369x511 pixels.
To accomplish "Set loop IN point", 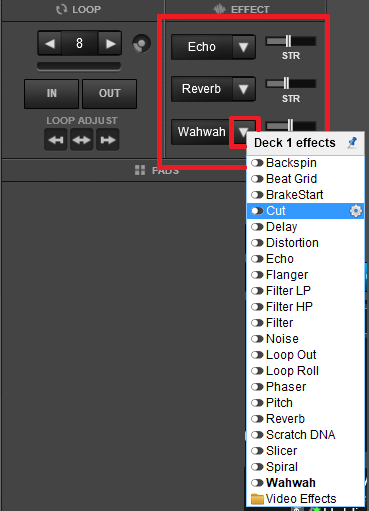I will (52, 94).
